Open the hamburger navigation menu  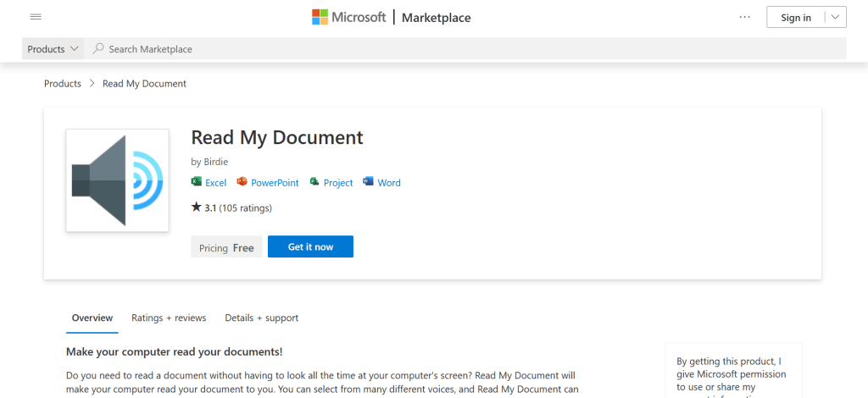click(36, 17)
